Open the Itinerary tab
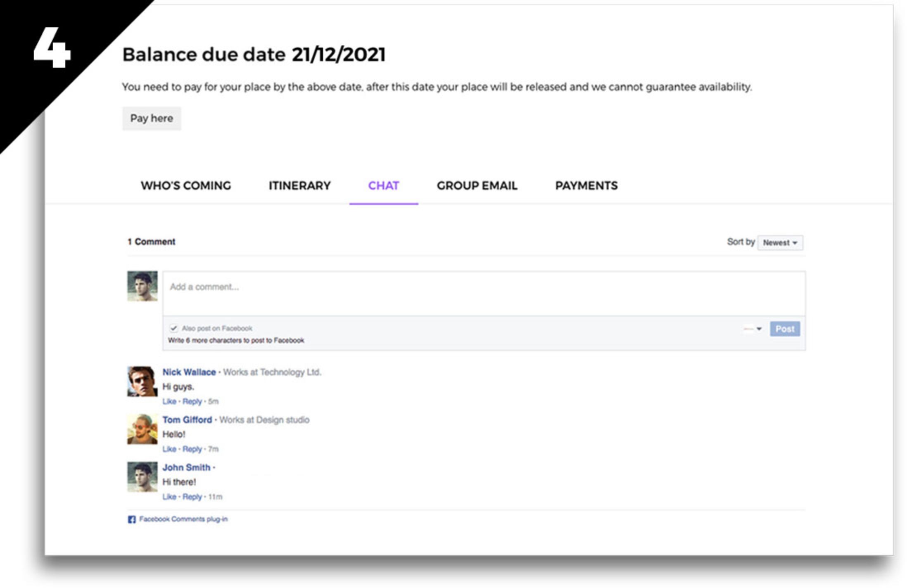Screen dimensions: 907x588 pos(299,186)
